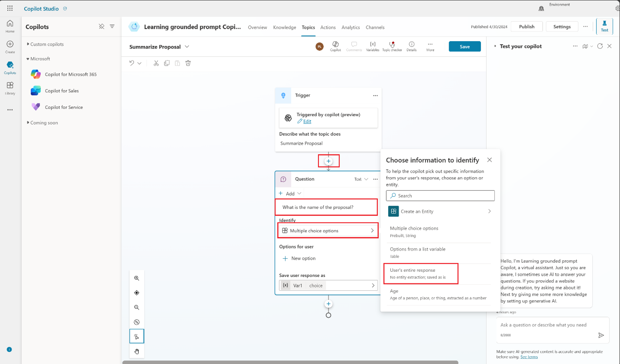This screenshot has height=364, width=620.
Task: Click the See terms link
Action: [529, 357]
